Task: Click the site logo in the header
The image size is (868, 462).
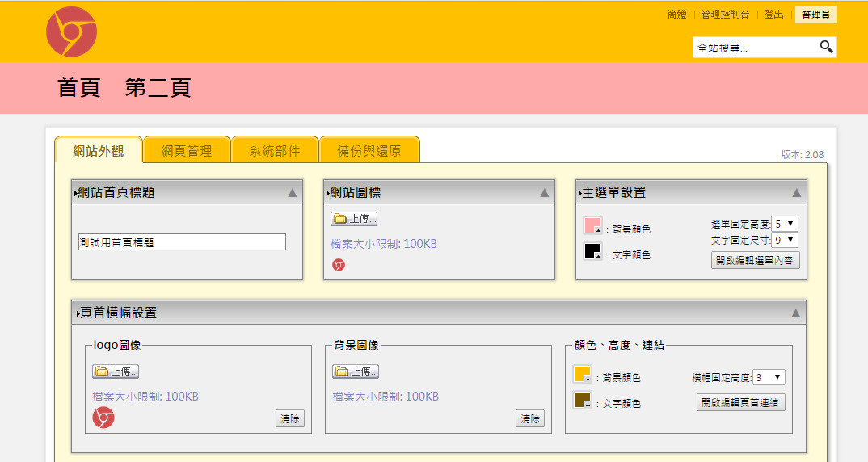Action: pos(71,31)
